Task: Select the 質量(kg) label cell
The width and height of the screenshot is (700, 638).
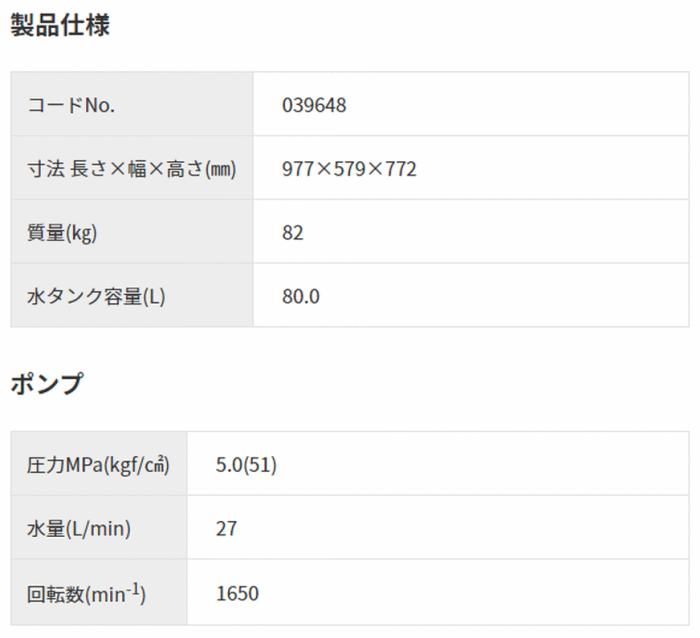Action: [132, 231]
